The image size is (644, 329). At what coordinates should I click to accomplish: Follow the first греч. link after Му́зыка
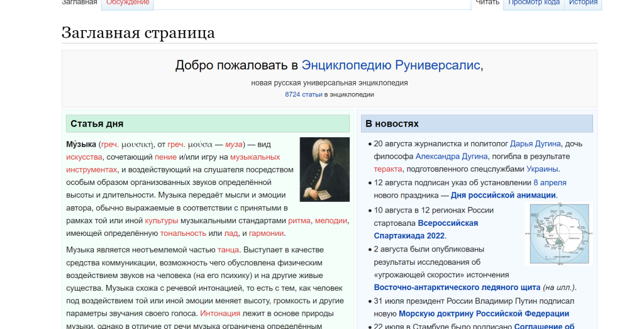[x=109, y=145]
